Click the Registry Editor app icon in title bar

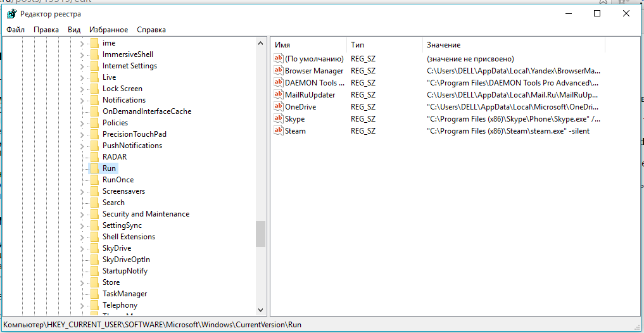pos(11,14)
